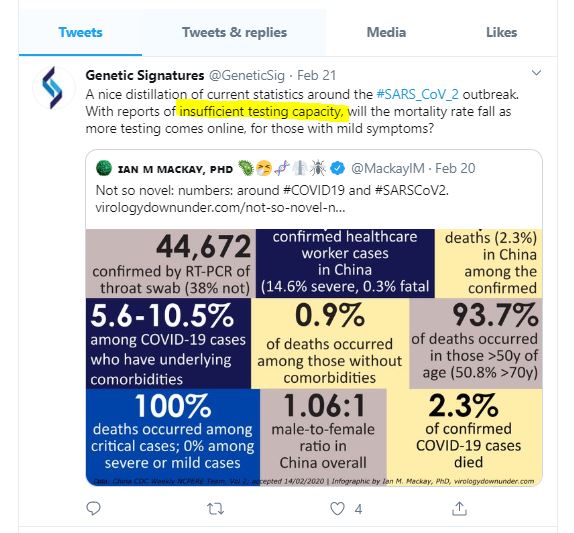Expand the tweet options chevron
The height and width of the screenshot is (533, 574).
536,73
